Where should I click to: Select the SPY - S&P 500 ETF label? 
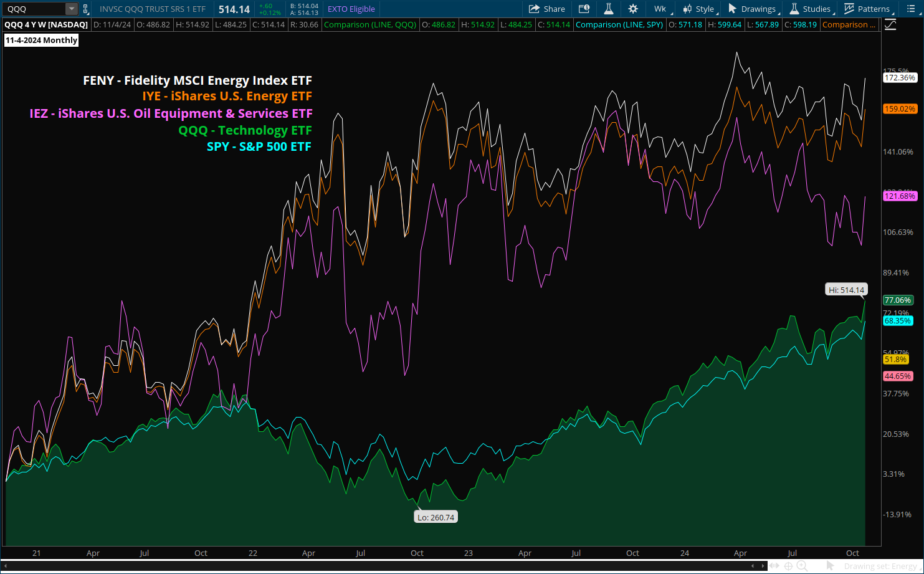coord(259,146)
